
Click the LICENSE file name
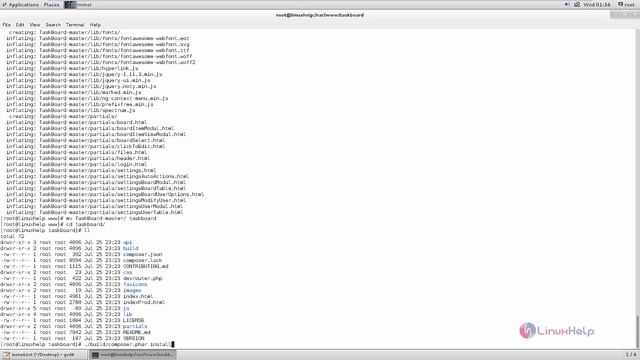coord(133,320)
